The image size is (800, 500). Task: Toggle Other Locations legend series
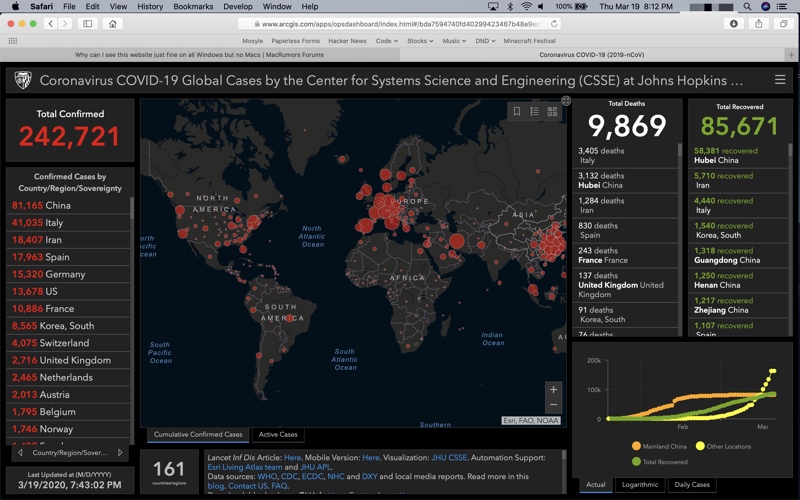(x=723, y=446)
